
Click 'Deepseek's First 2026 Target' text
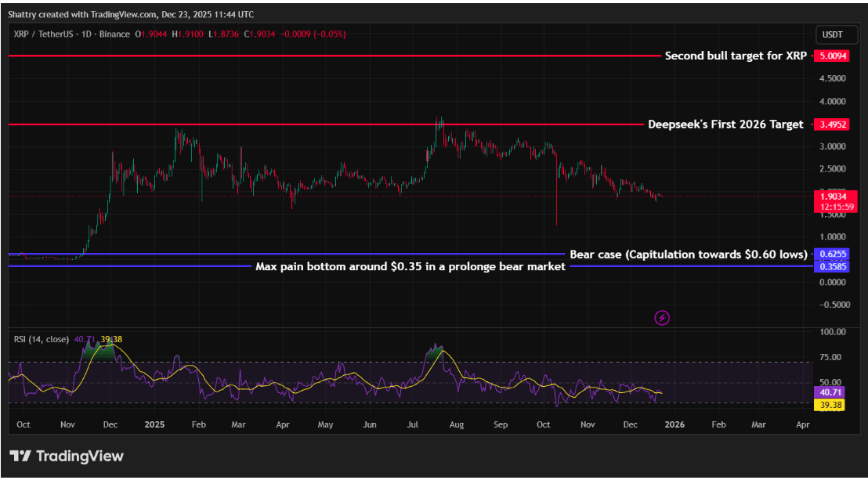point(725,125)
